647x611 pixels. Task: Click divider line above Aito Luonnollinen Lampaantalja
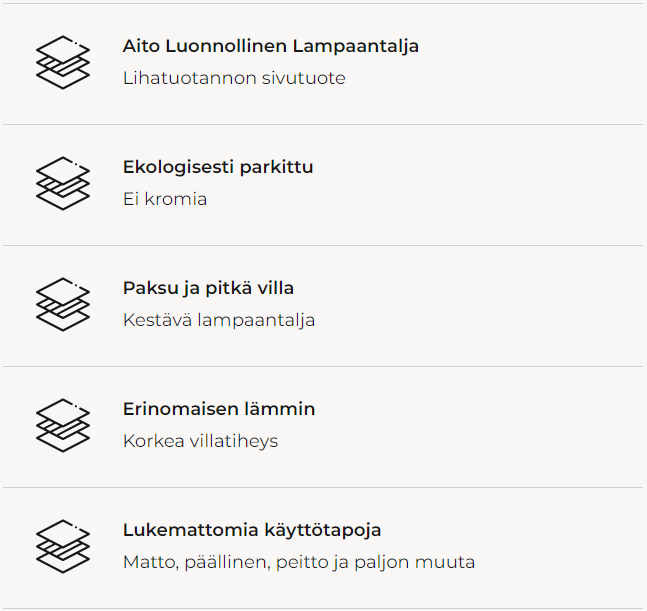point(323,3)
